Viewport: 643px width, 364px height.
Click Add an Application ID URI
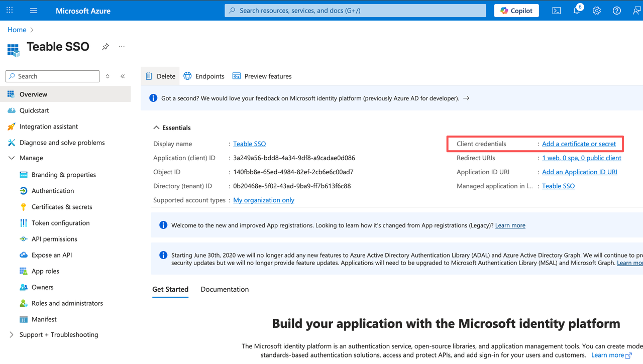580,172
